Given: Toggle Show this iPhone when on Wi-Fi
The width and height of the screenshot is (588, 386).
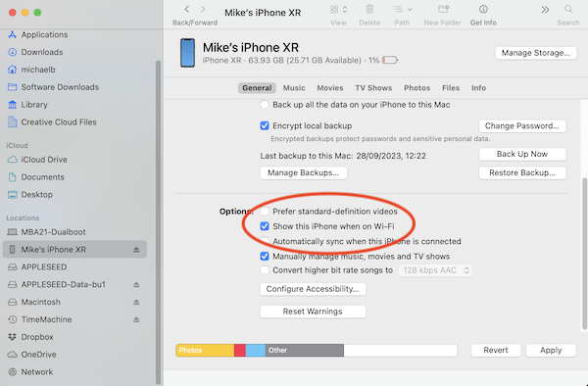Looking at the screenshot, I should point(265,226).
